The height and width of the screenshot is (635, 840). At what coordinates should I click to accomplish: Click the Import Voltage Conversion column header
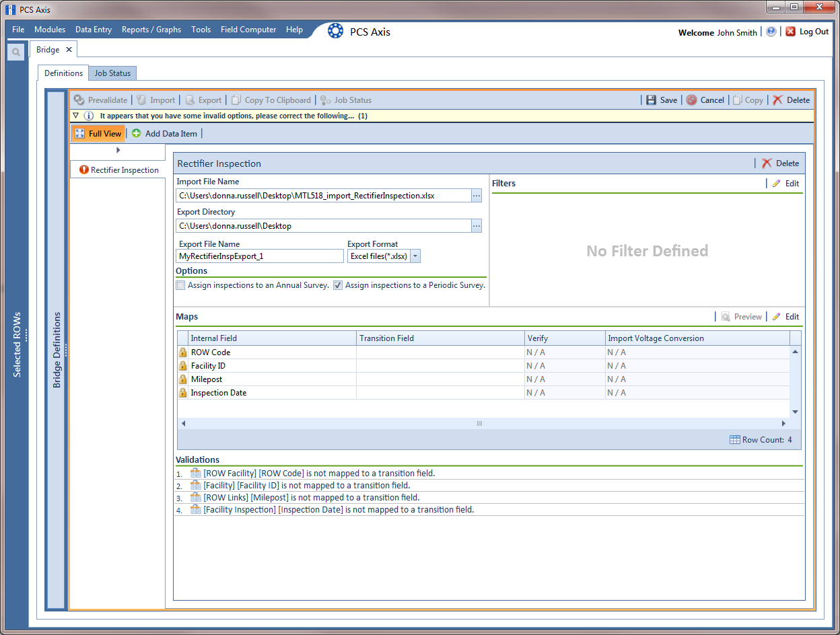tap(697, 338)
